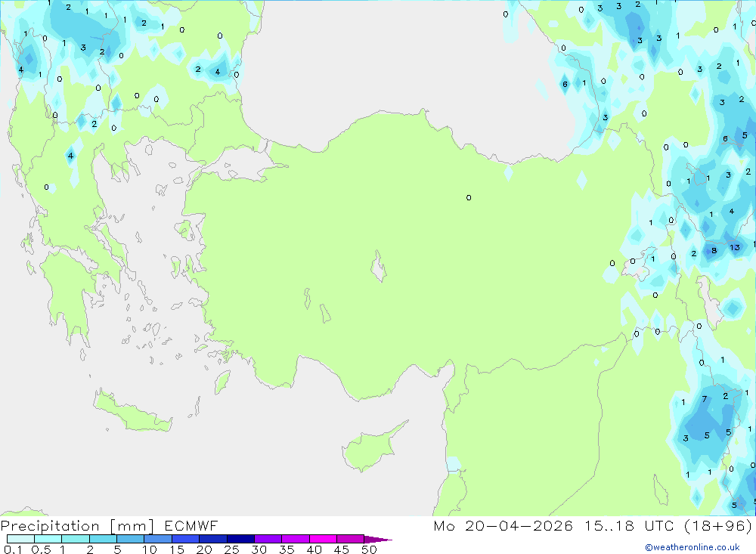This screenshot has width=756, height=554.
Task: Click the legend label '30'
Action: pyautogui.click(x=259, y=549)
